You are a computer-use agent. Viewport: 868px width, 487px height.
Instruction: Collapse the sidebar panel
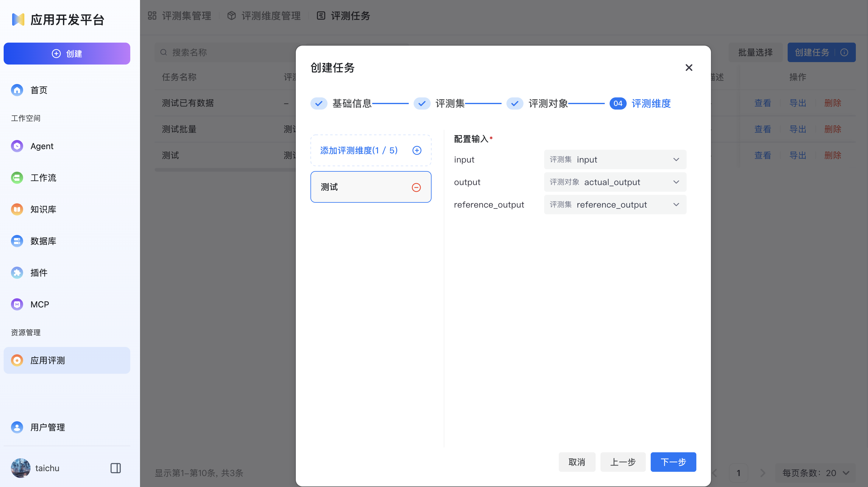(x=115, y=468)
